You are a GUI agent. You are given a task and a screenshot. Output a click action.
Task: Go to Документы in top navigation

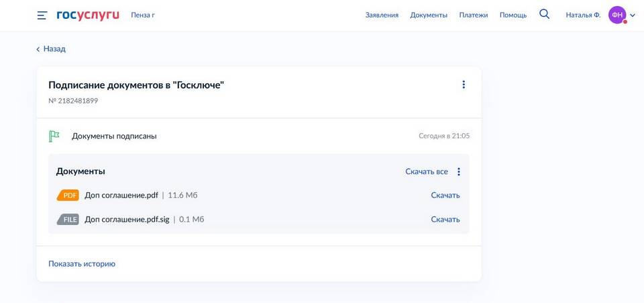click(429, 15)
